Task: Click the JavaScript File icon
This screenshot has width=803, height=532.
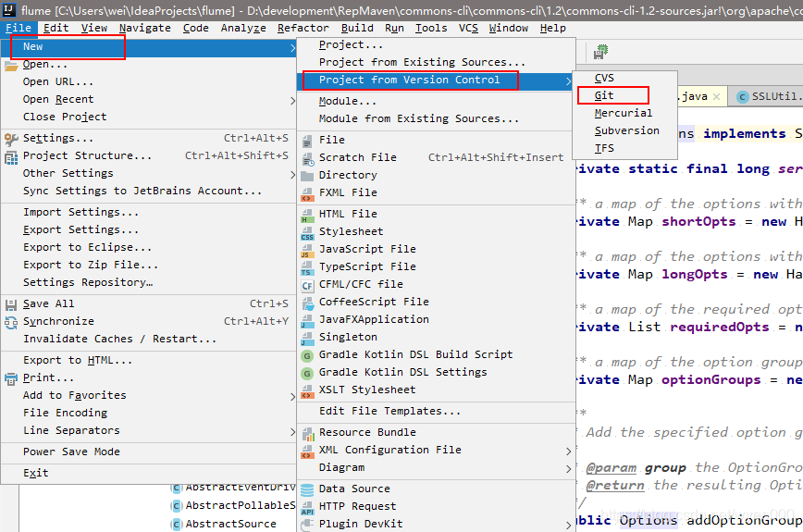Action: point(307,251)
